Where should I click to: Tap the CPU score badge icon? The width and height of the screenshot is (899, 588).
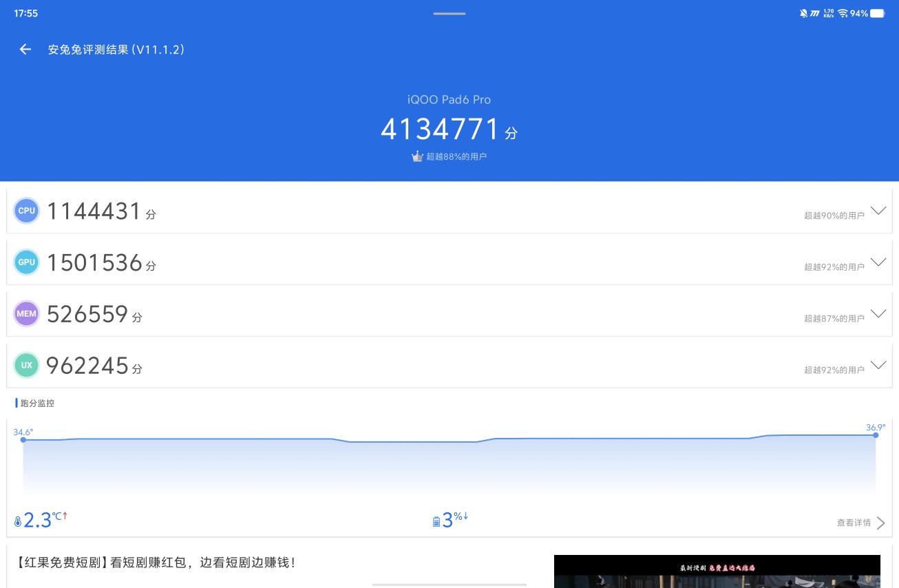click(x=27, y=211)
